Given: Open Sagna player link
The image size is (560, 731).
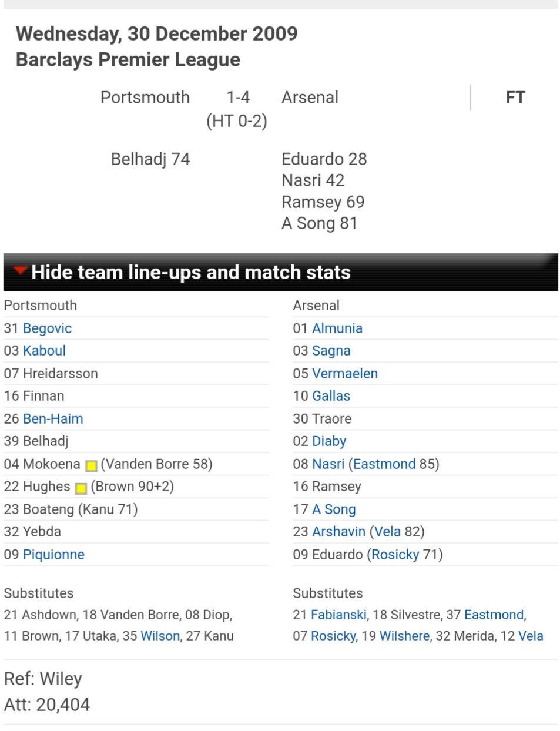Looking at the screenshot, I should point(331,351).
